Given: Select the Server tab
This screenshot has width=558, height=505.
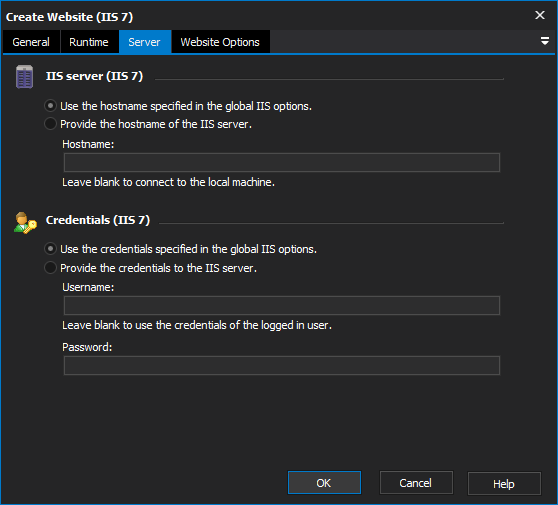Looking at the screenshot, I should point(145,42).
